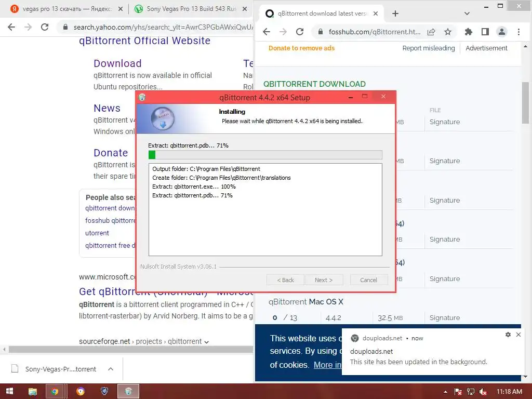This screenshot has width=532, height=399.
Task: Reload the fosshub page
Action: point(300,32)
